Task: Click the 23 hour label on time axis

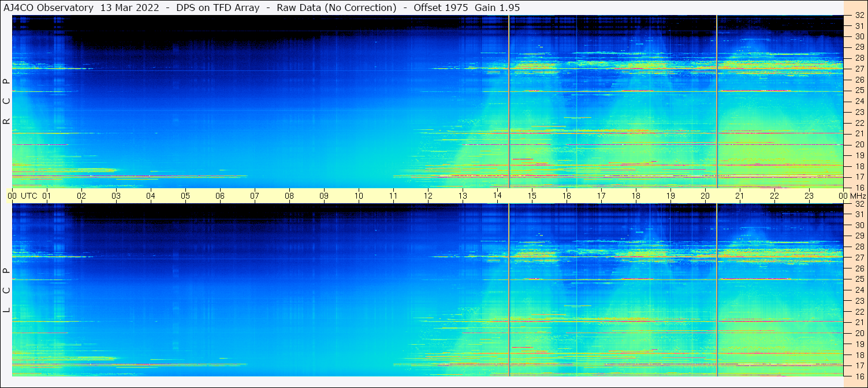Action: point(809,196)
